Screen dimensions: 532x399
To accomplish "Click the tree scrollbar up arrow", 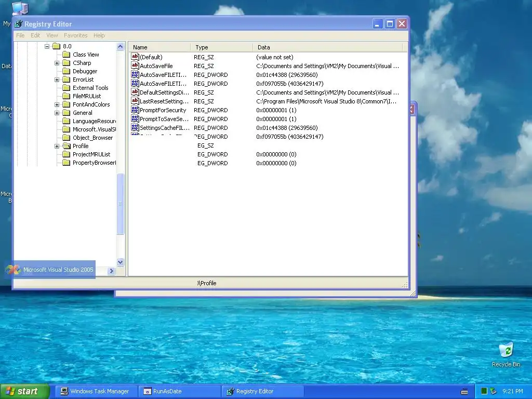I will 121,46.
